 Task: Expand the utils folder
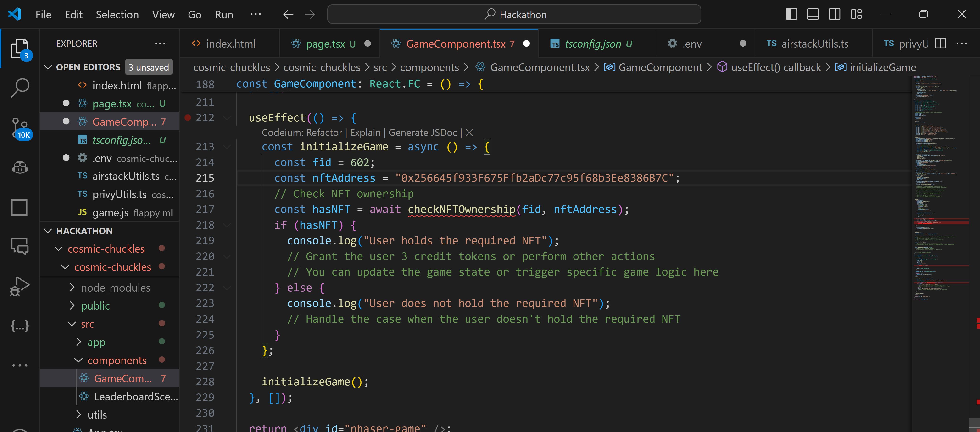tap(78, 415)
